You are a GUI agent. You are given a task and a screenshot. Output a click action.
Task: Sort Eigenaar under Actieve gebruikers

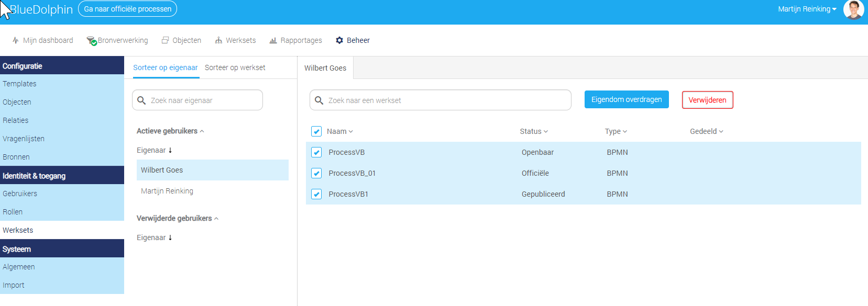155,150
